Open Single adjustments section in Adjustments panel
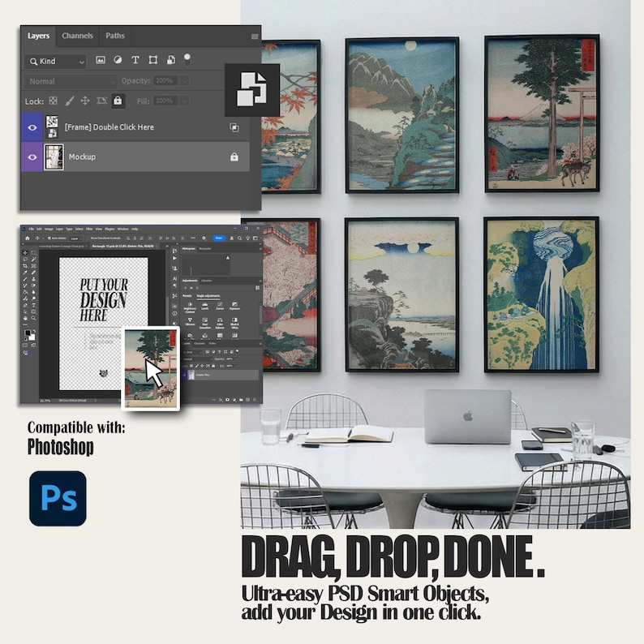Image resolution: width=644 pixels, height=644 pixels. 208,296
